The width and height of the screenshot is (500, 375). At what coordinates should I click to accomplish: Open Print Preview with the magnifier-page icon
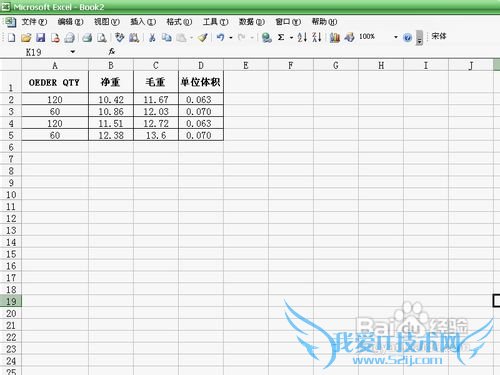(102, 37)
